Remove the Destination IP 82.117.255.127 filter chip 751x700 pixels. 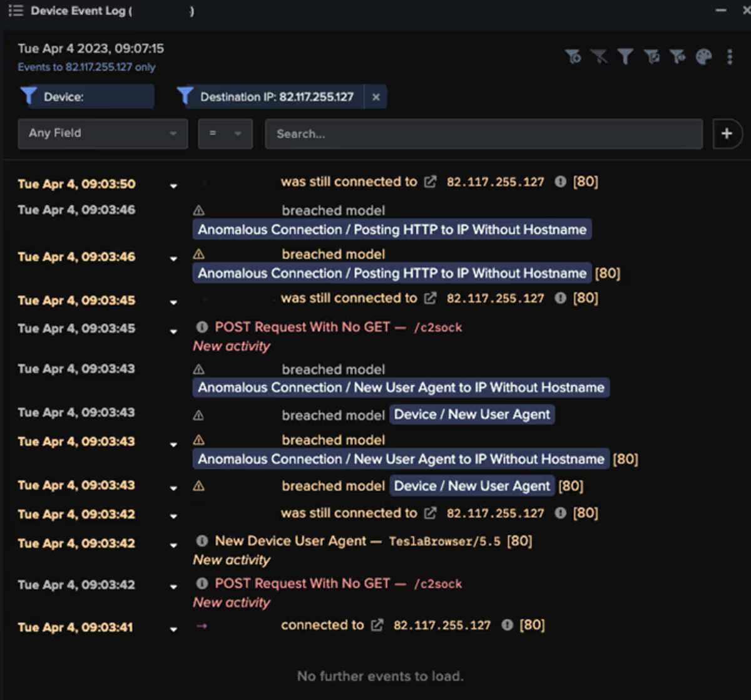click(375, 97)
